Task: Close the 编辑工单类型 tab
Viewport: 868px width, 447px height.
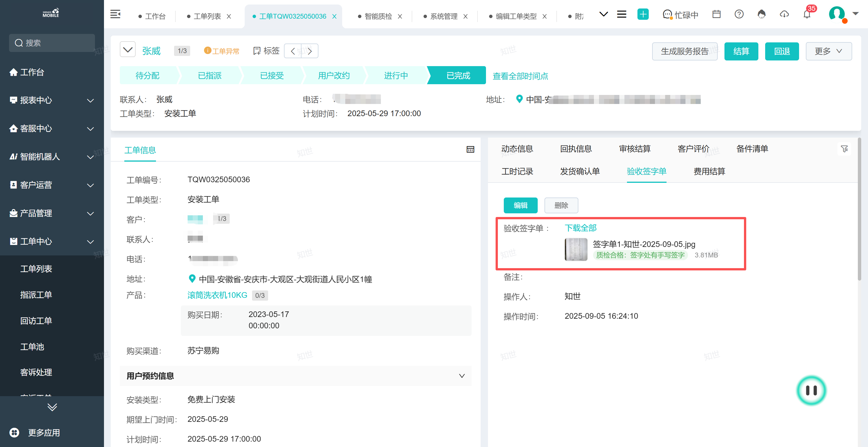Action: pyautogui.click(x=544, y=16)
